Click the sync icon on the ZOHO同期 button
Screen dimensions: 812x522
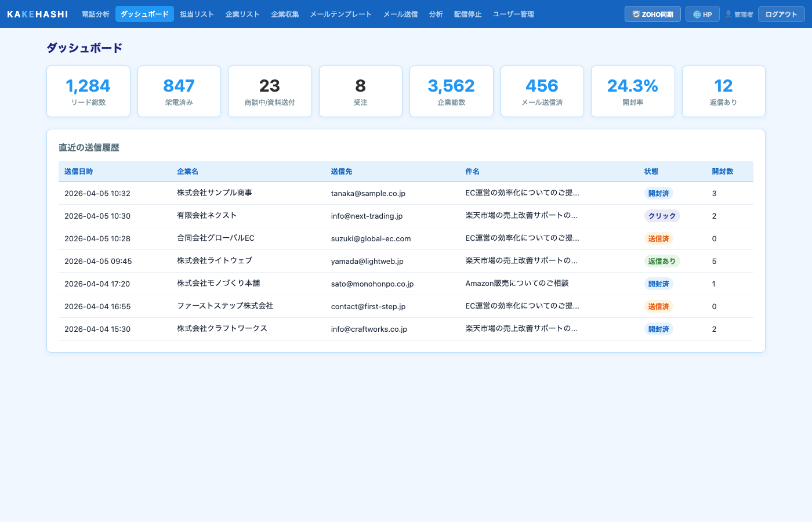[636, 14]
